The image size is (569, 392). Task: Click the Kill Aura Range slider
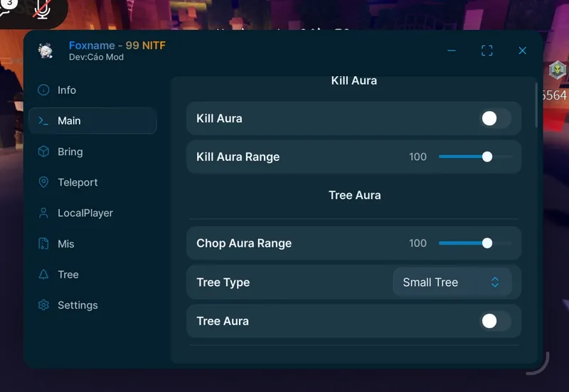(474, 157)
